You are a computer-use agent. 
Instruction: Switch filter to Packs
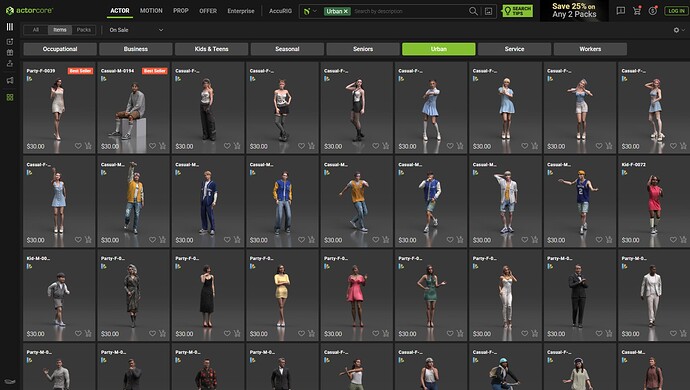[84, 30]
